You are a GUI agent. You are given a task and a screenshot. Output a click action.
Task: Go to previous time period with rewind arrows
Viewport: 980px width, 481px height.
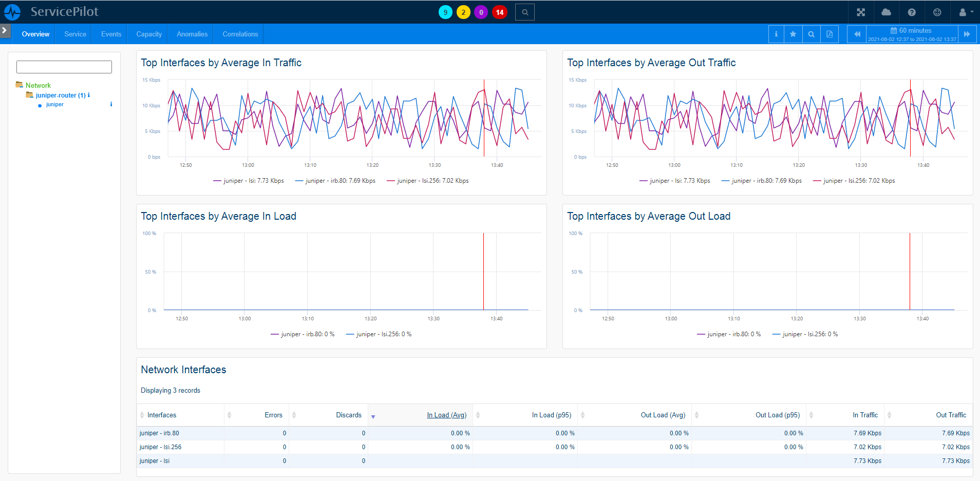click(x=857, y=34)
